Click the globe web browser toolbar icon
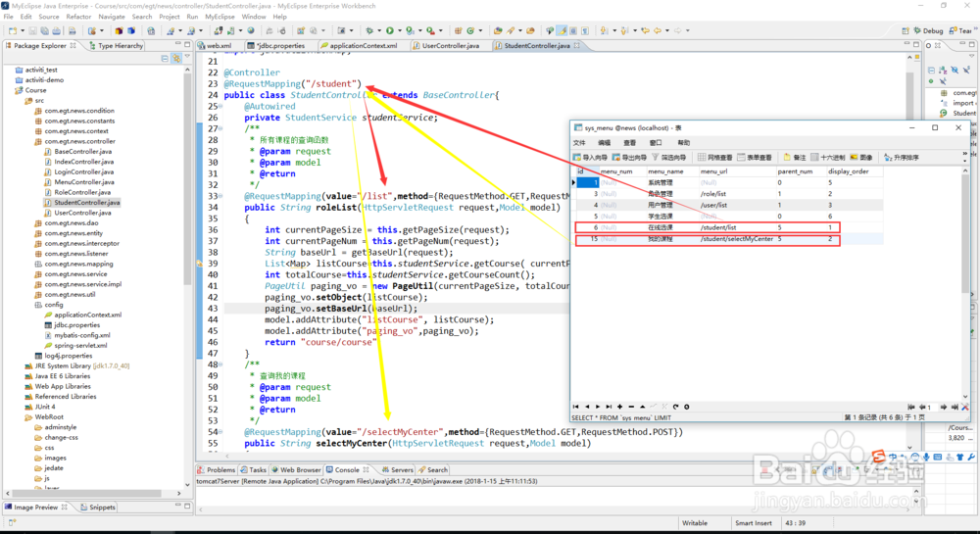The width and height of the screenshot is (980, 534). (251, 30)
